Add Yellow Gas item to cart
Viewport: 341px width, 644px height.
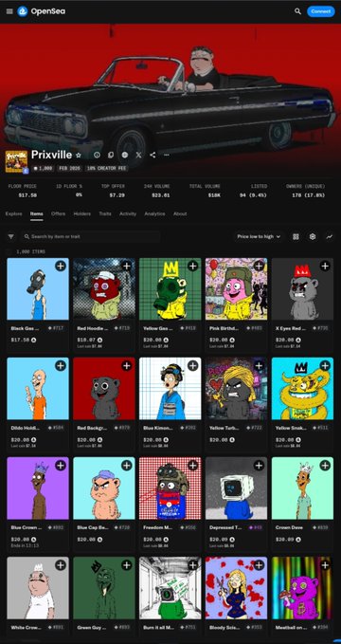[x=192, y=267]
